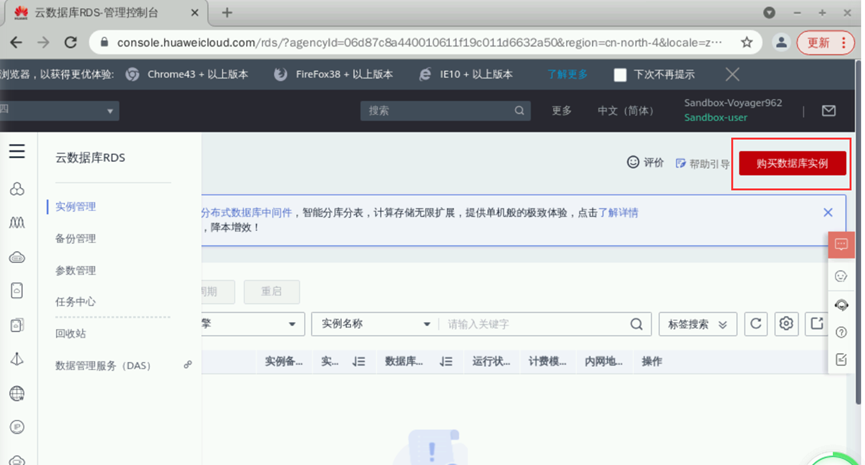Expand the 标签搜索 tag search
The image size is (865, 465).
(x=697, y=324)
